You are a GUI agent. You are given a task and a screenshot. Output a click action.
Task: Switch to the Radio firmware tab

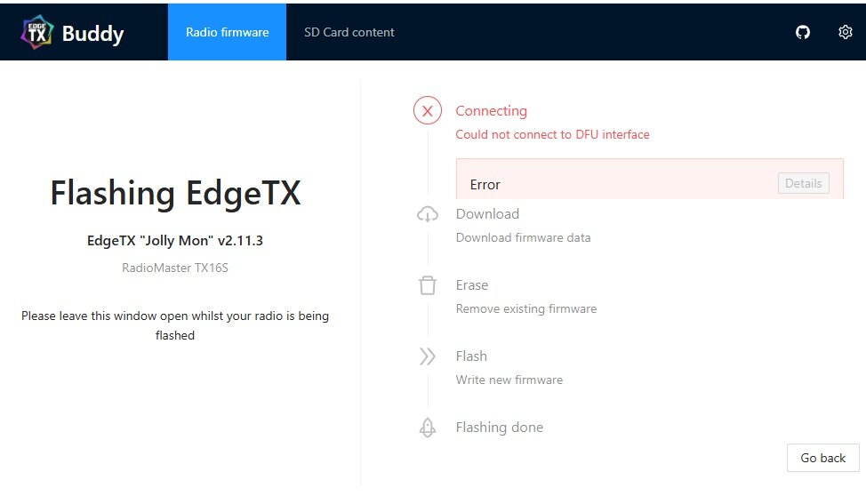227,33
